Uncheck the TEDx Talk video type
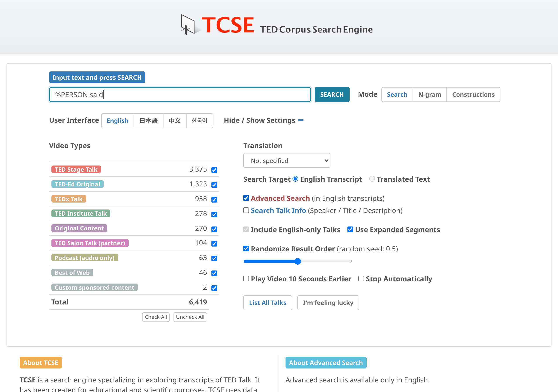 click(214, 200)
